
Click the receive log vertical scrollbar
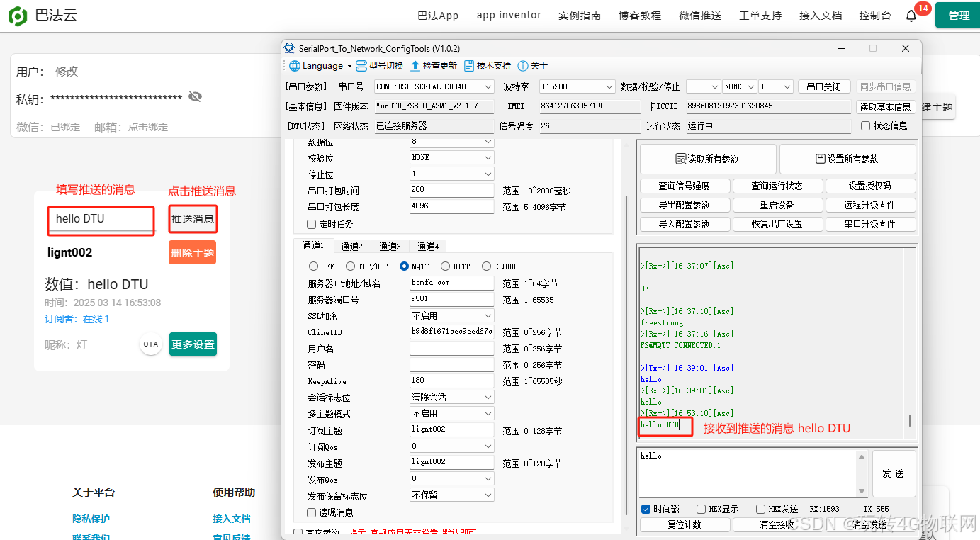[x=910, y=420]
